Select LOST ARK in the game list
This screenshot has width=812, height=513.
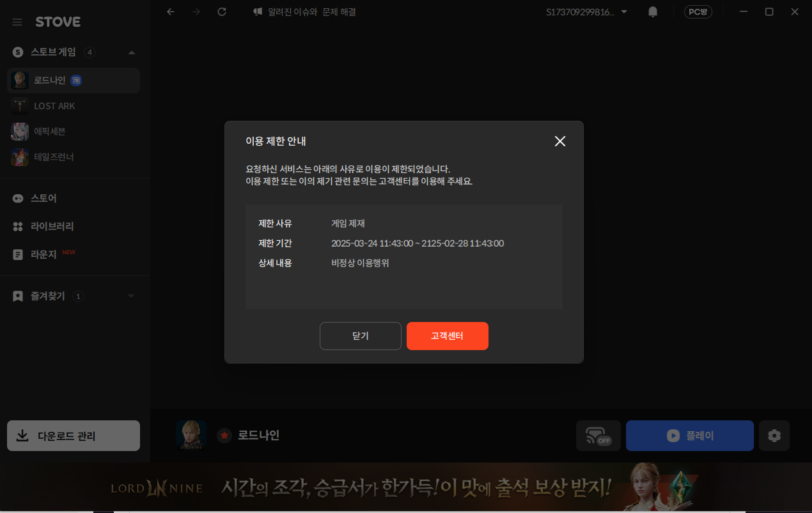(x=74, y=106)
